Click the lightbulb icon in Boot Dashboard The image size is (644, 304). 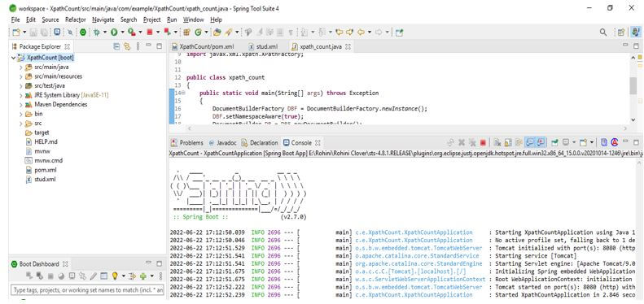(x=115, y=276)
